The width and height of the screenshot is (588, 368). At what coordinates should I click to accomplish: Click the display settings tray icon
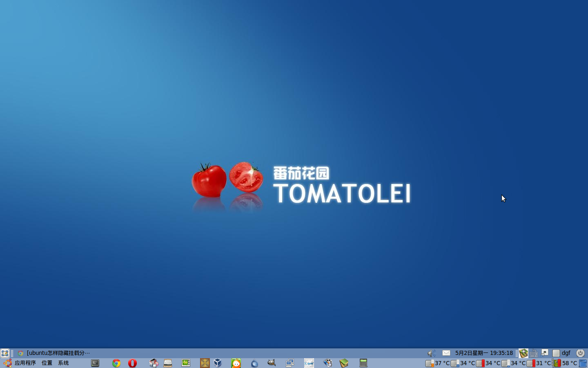tap(545, 353)
